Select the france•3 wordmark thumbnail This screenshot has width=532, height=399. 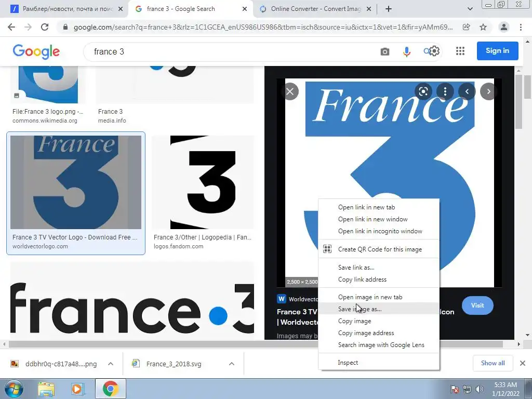point(132,300)
